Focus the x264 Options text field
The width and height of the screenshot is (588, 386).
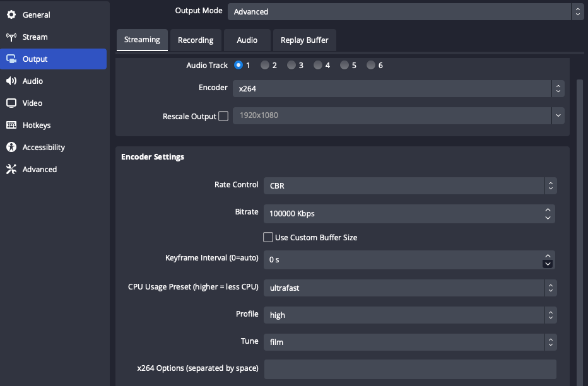(409, 369)
